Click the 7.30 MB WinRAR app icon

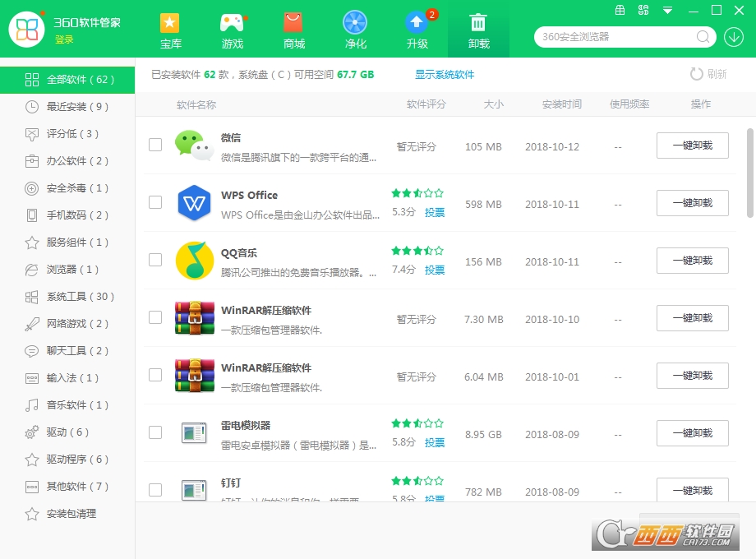(x=194, y=318)
